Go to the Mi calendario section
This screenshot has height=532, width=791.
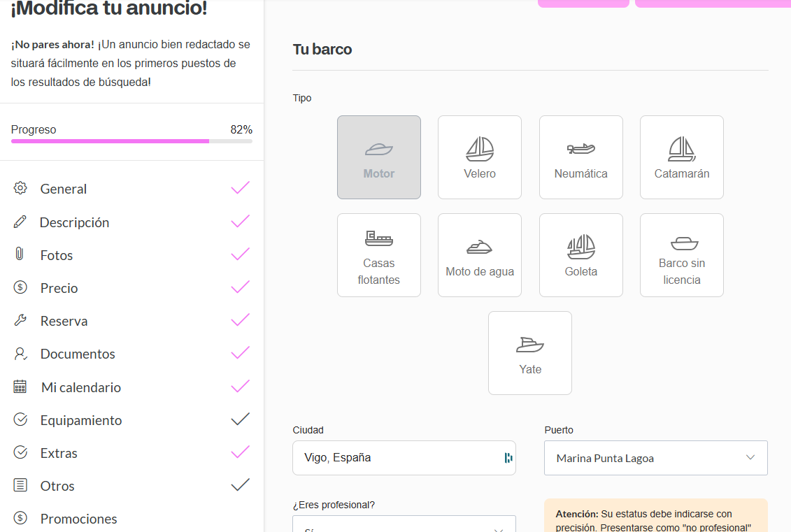click(x=80, y=387)
